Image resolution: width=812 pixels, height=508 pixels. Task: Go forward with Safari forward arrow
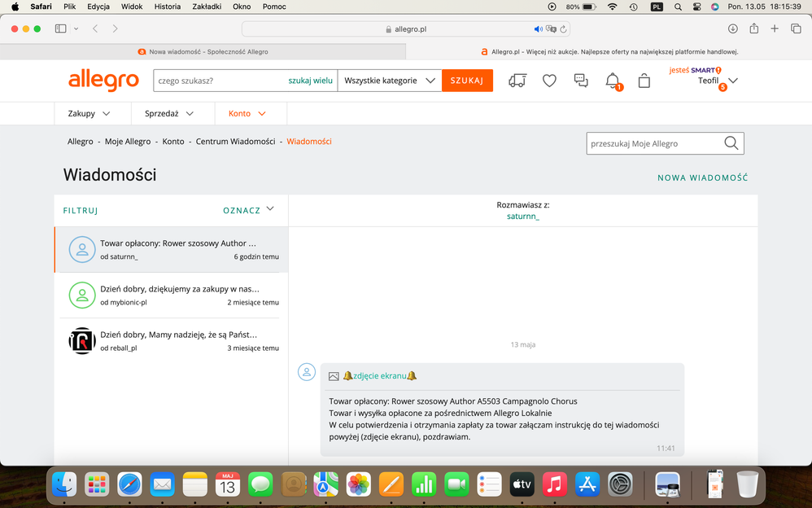[115, 28]
